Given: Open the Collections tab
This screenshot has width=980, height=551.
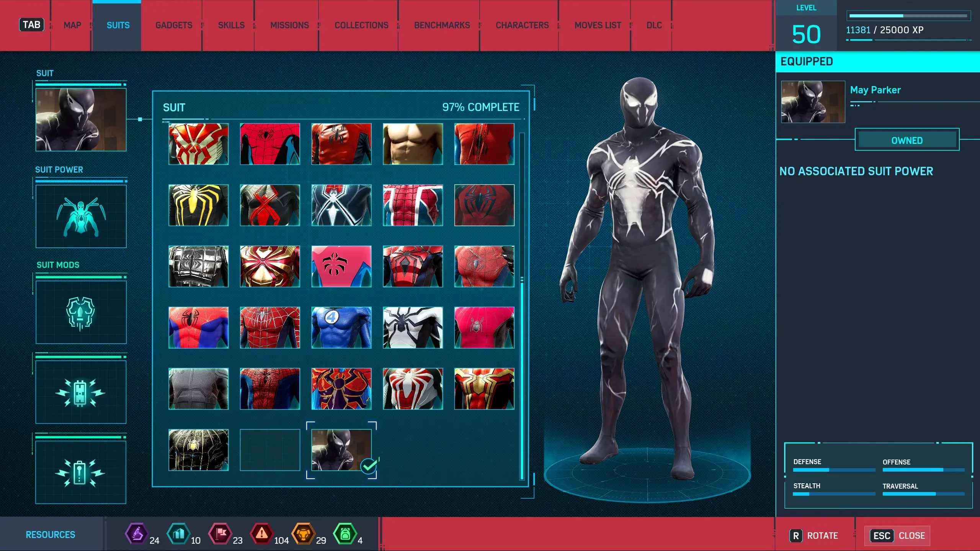Looking at the screenshot, I should click(361, 25).
